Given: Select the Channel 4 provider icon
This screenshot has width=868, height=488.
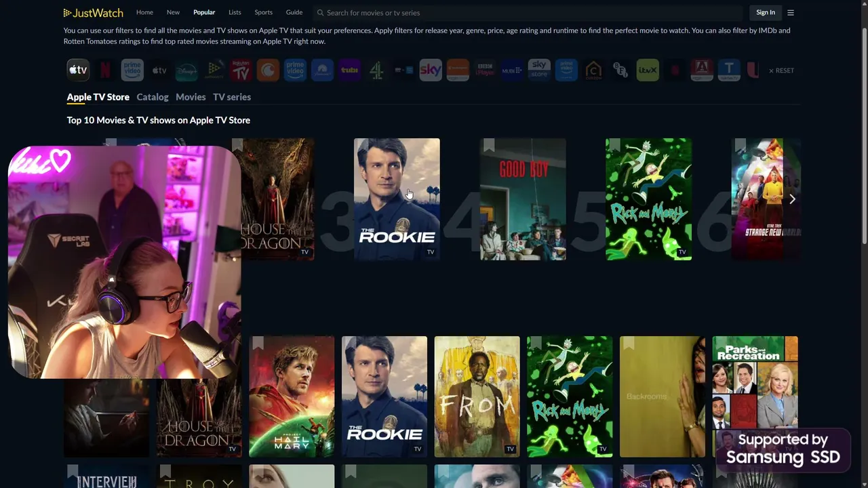Looking at the screenshot, I should 376,70.
